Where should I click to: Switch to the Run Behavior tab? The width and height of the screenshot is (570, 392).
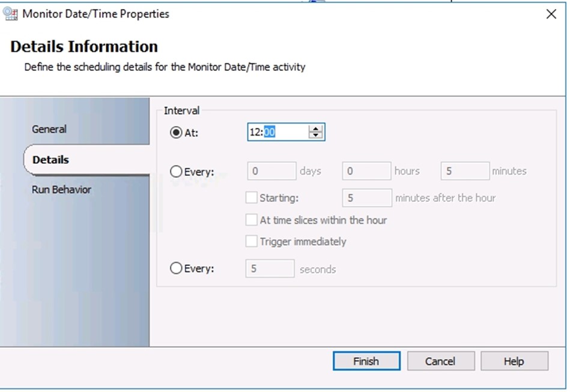[61, 189]
